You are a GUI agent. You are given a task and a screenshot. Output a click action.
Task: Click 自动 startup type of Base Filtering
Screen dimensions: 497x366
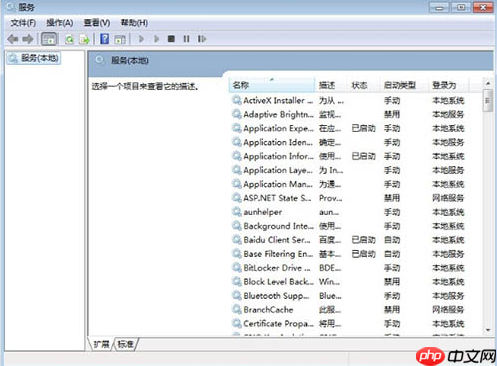(392, 254)
